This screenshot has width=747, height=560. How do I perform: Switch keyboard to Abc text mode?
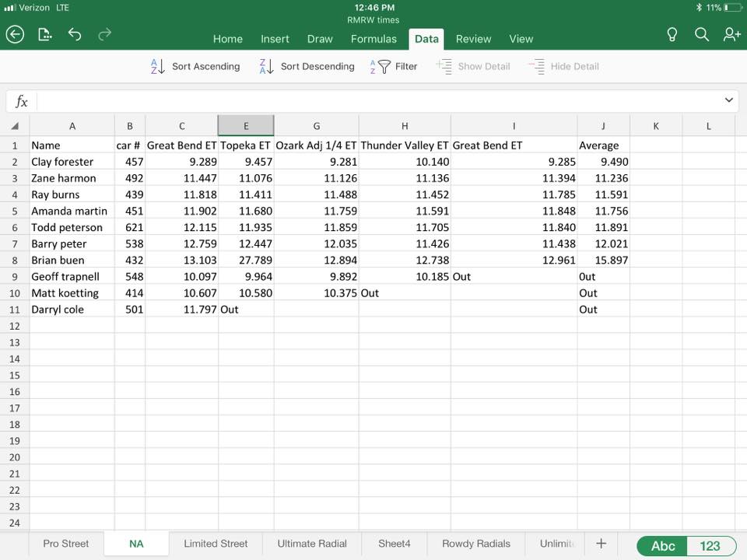[x=662, y=545]
